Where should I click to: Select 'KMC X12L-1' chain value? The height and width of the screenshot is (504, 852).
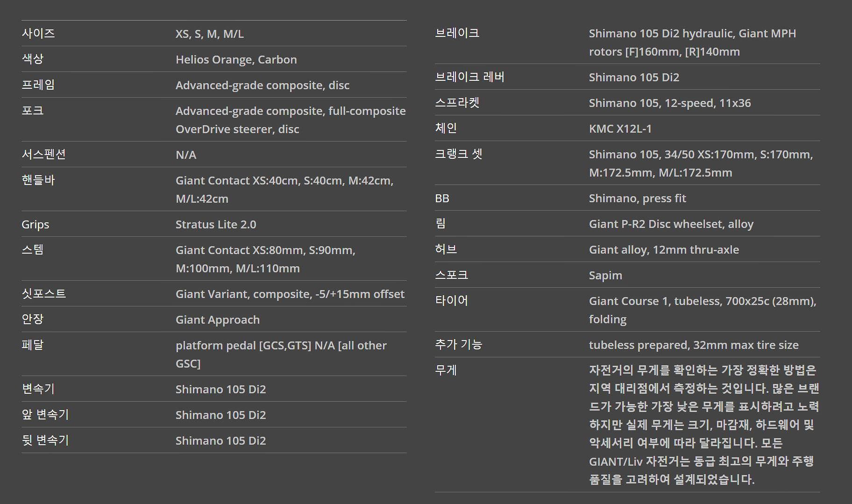point(620,128)
